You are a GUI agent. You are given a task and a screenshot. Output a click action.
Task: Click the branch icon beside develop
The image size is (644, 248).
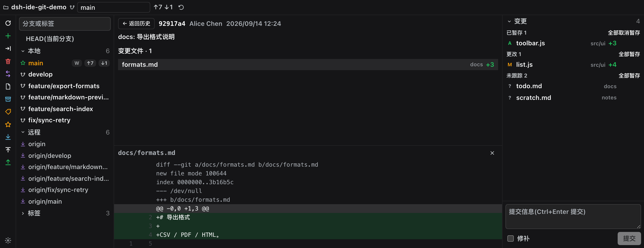[x=23, y=75]
